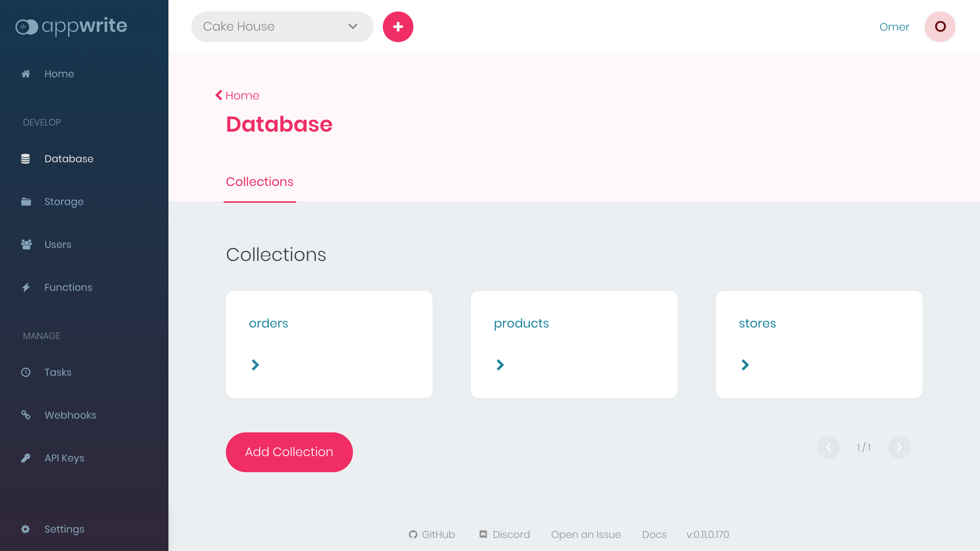Go back via the Home breadcrumb link

tap(238, 96)
